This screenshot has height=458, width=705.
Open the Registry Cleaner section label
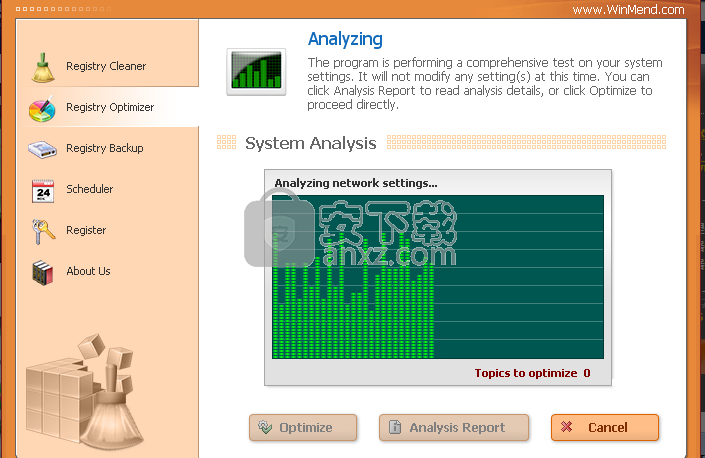point(106,66)
